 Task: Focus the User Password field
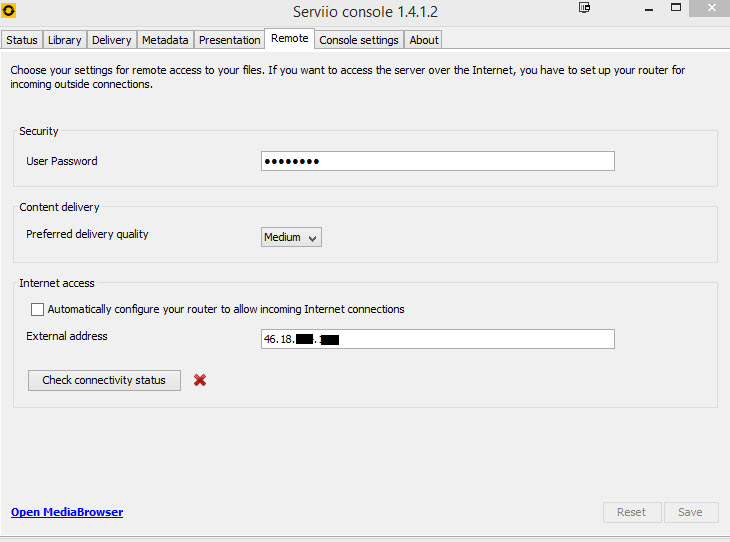[437, 161]
